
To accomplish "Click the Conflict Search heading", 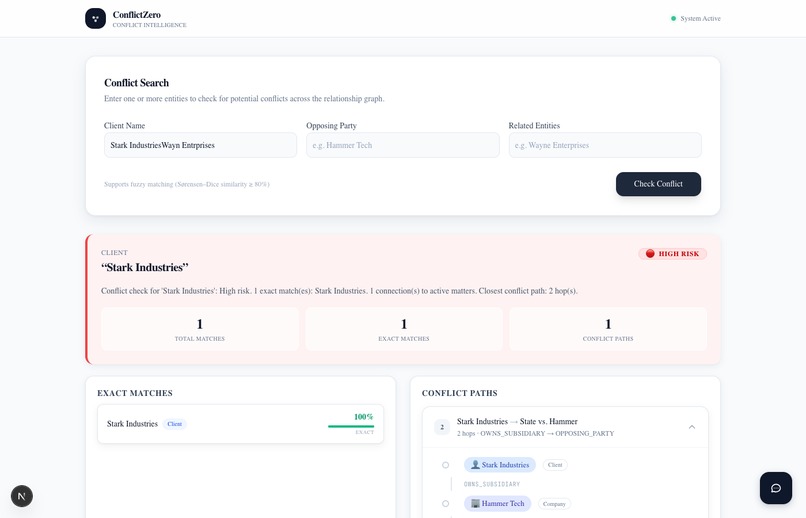I will [136, 83].
